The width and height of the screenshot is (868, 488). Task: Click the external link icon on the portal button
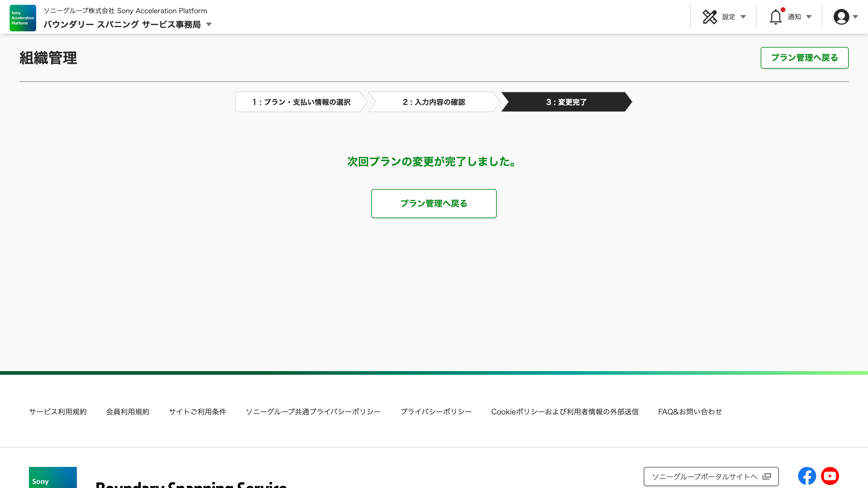[767, 476]
